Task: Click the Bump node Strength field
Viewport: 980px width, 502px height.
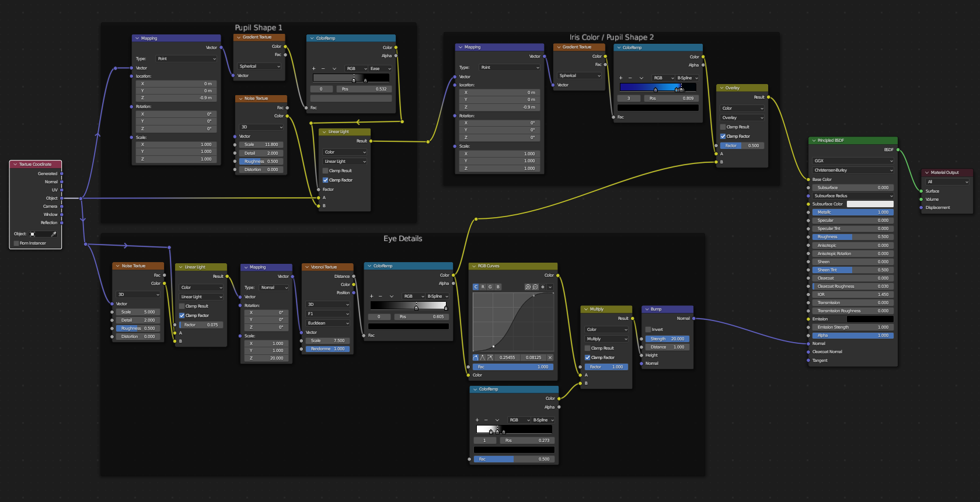Action: tap(667, 339)
